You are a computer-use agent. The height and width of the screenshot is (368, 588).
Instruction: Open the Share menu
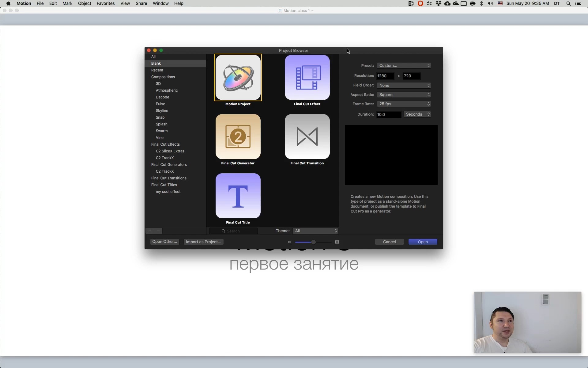coord(141,3)
